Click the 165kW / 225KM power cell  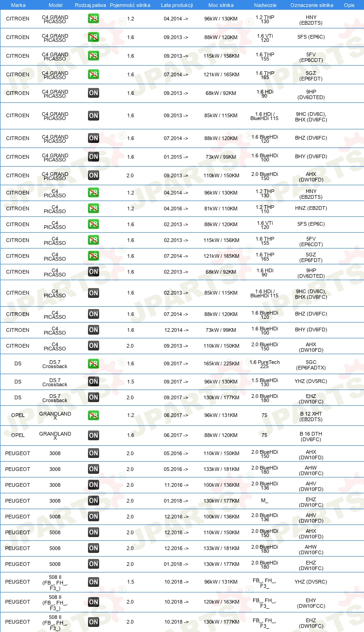222,363
